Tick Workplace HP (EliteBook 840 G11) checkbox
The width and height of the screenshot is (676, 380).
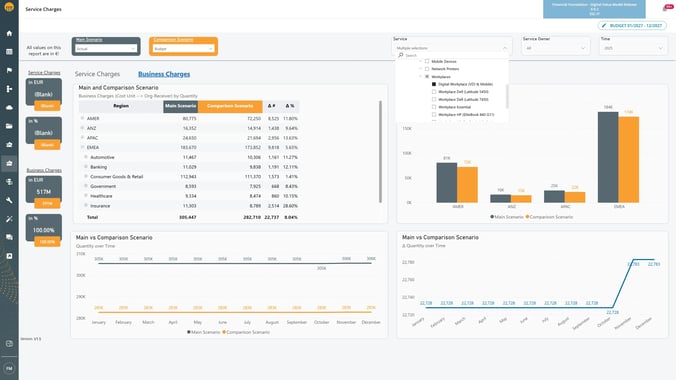pos(434,114)
